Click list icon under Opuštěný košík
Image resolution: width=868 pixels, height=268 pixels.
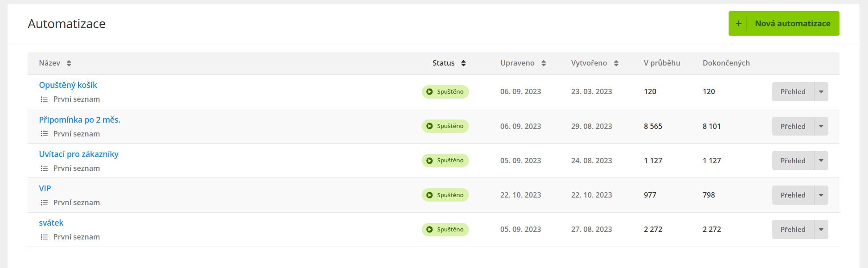point(44,99)
